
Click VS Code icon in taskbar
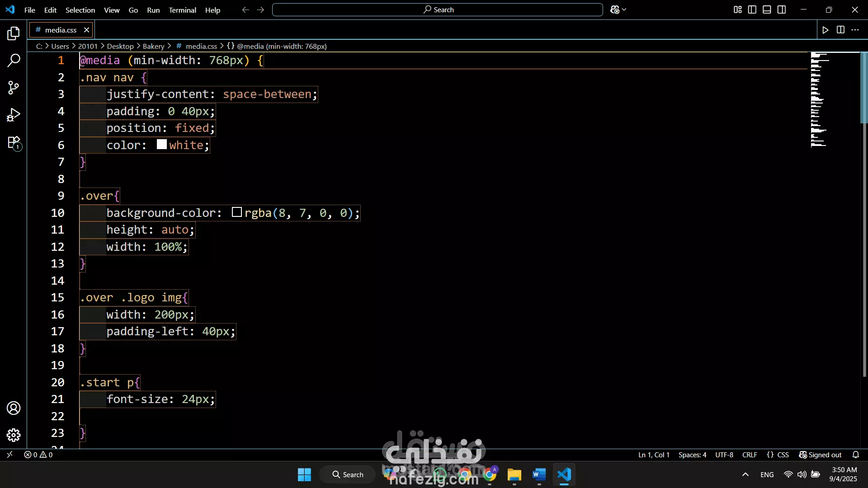(x=564, y=474)
